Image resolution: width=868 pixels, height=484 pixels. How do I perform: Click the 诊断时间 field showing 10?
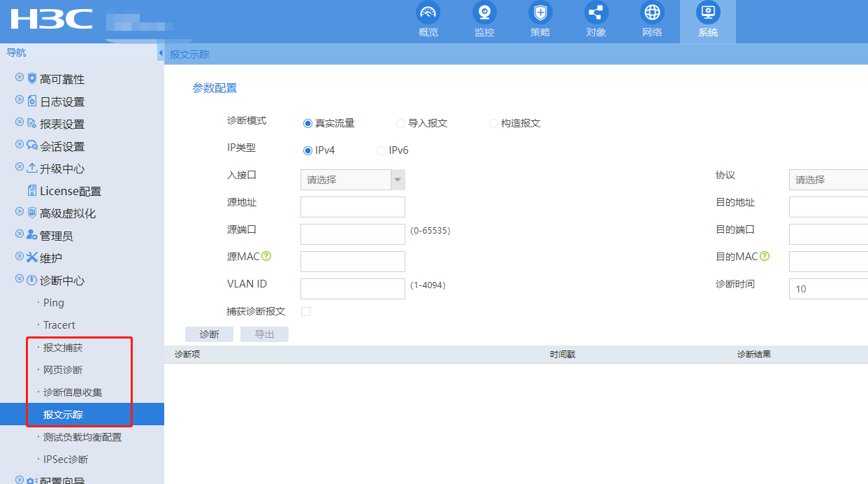[829, 289]
